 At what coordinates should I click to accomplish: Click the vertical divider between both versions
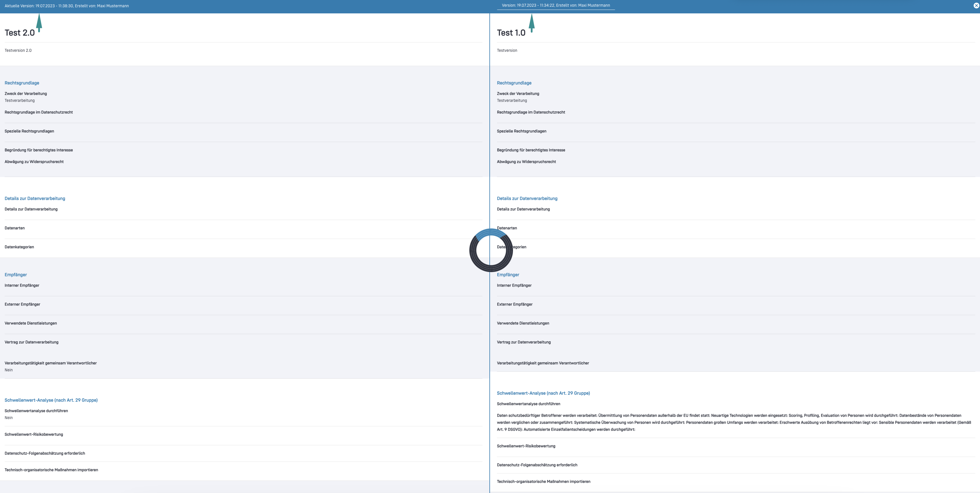tap(490, 114)
